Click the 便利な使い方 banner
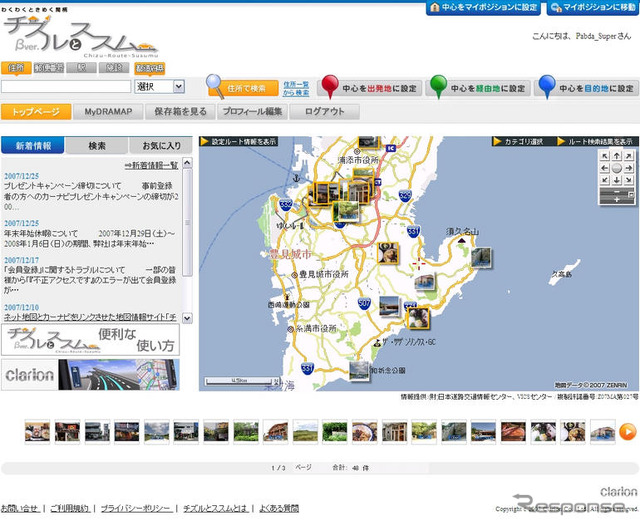Image resolution: width=640 pixels, height=526 pixels. click(90, 340)
